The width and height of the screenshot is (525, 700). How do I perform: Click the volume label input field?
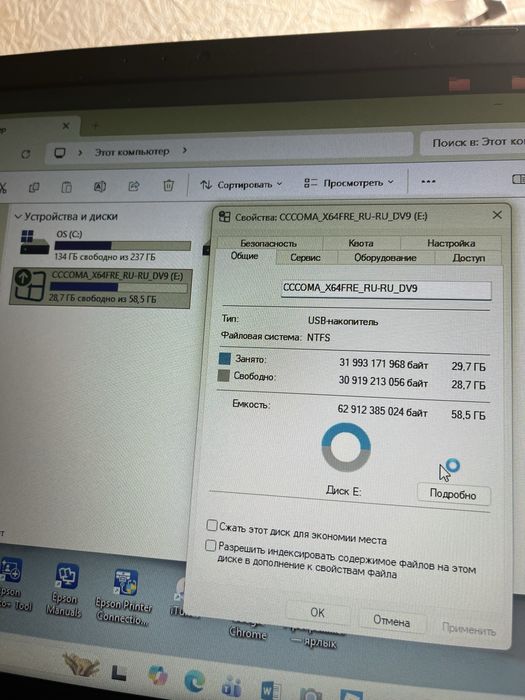pos(386,290)
